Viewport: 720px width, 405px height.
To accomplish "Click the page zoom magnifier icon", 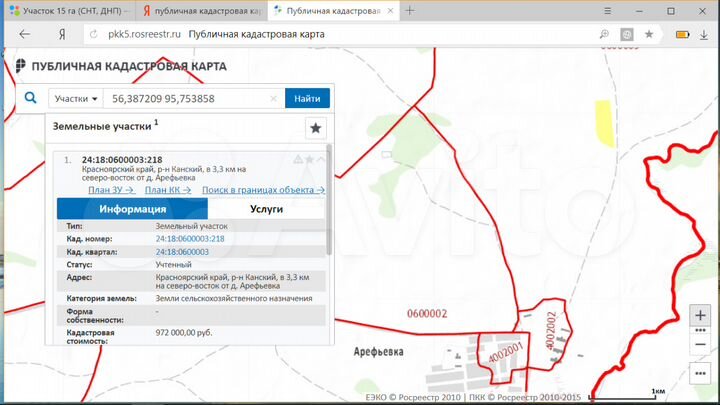I will (604, 34).
